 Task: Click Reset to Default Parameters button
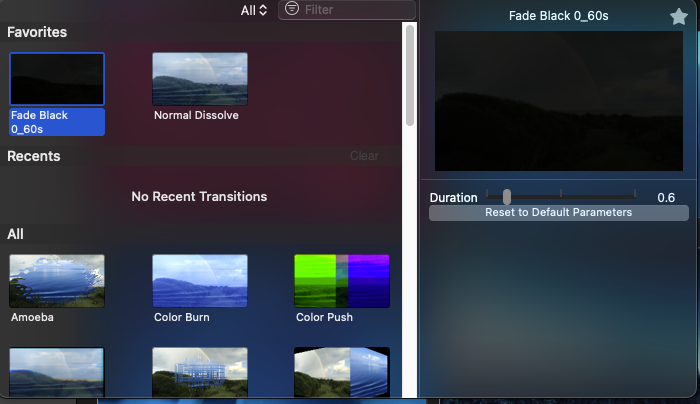(x=558, y=212)
